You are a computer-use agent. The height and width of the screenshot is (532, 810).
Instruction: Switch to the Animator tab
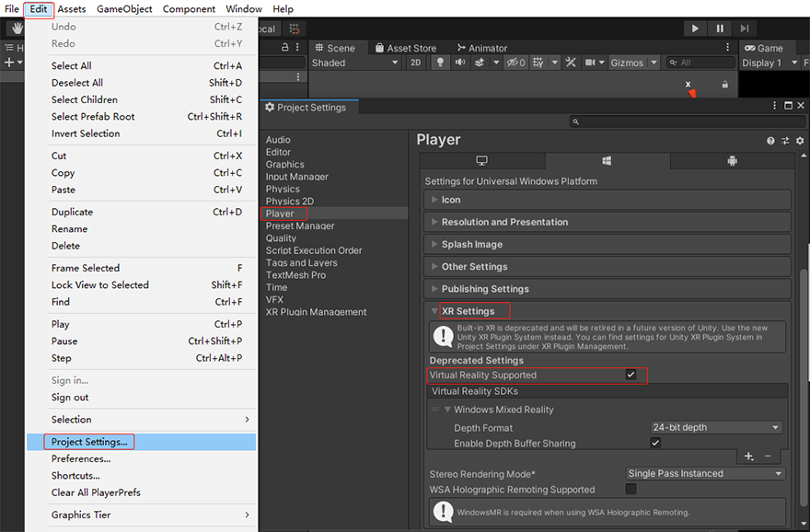coord(482,48)
